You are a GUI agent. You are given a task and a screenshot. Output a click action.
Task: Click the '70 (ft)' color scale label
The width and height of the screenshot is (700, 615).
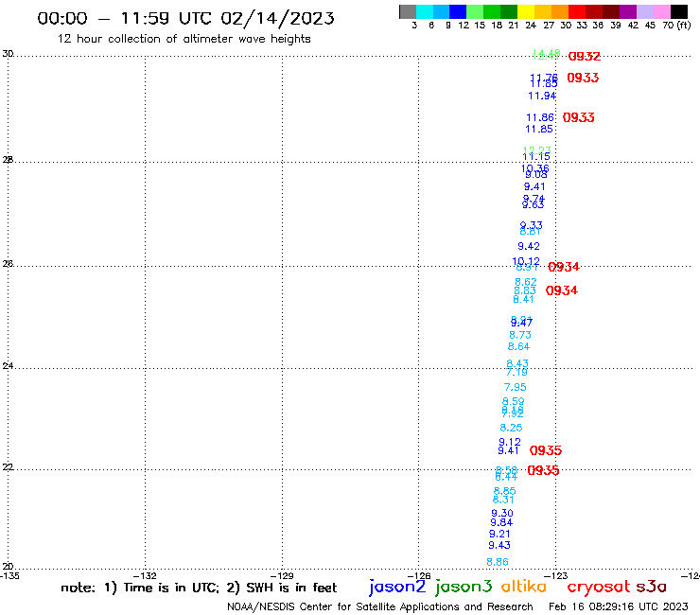(676, 26)
